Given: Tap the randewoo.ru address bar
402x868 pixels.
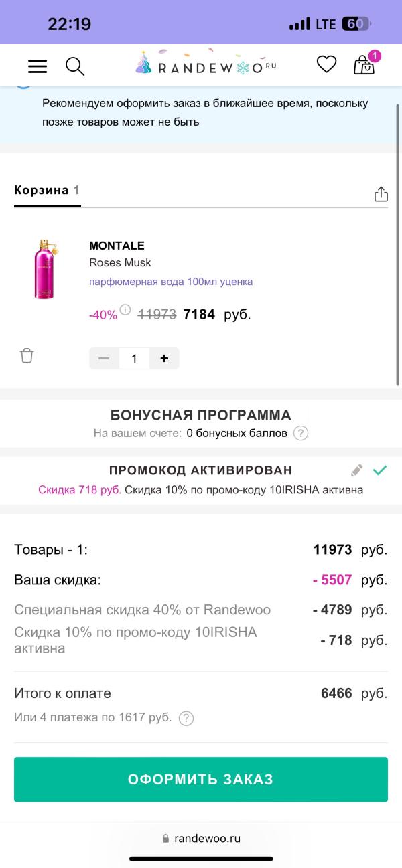Looking at the screenshot, I should pyautogui.click(x=201, y=838).
